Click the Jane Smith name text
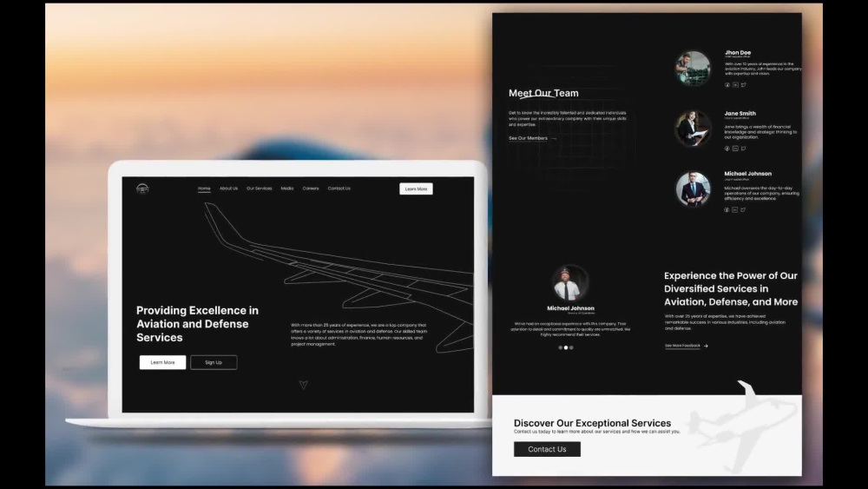Viewport: 868px width, 489px height. 740,113
